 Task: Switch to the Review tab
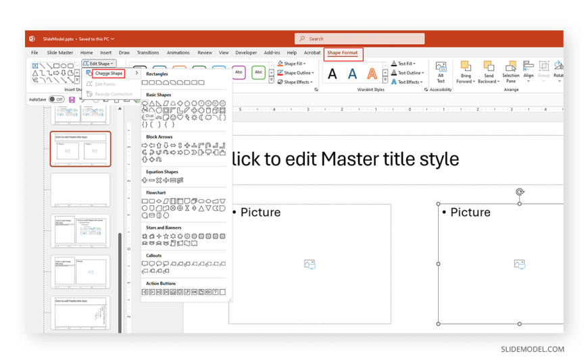[x=205, y=53]
